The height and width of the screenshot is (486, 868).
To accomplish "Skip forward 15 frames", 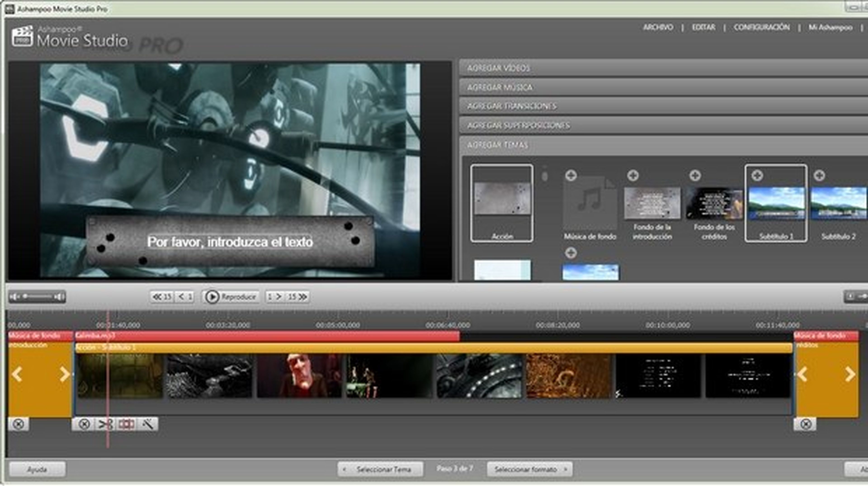I will point(297,297).
